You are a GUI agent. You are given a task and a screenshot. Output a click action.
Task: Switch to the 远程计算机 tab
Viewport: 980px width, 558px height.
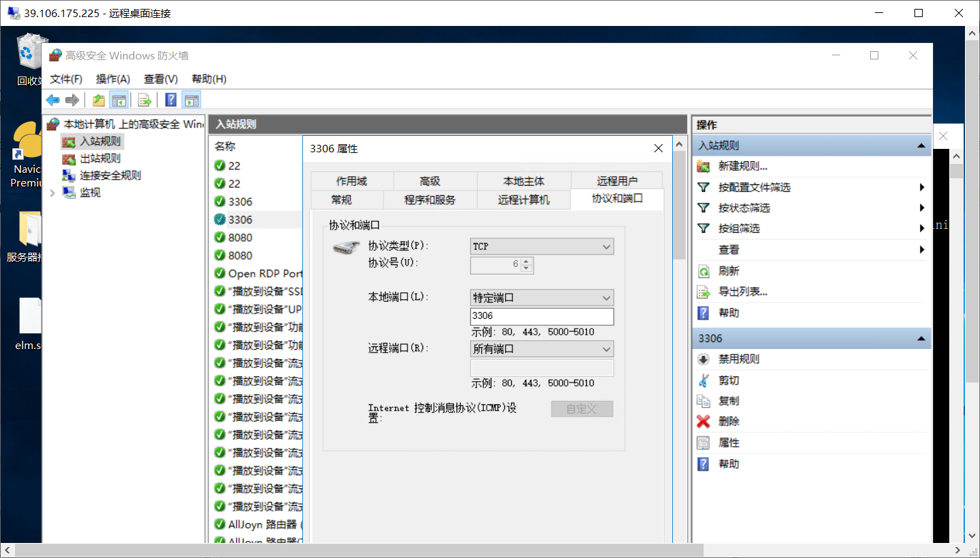point(523,199)
